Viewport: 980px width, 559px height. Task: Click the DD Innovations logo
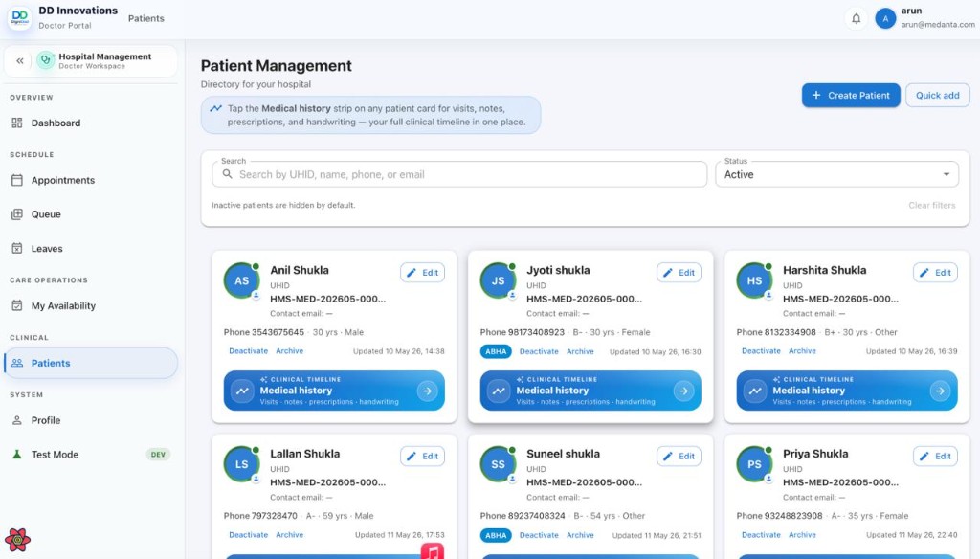(x=20, y=17)
